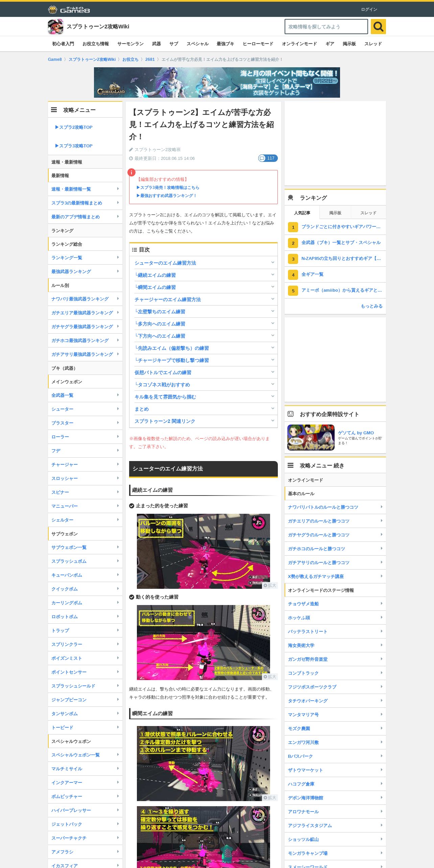
Task: Open 速報・最新情報一覧 sidebar link
Action: click(x=85, y=189)
